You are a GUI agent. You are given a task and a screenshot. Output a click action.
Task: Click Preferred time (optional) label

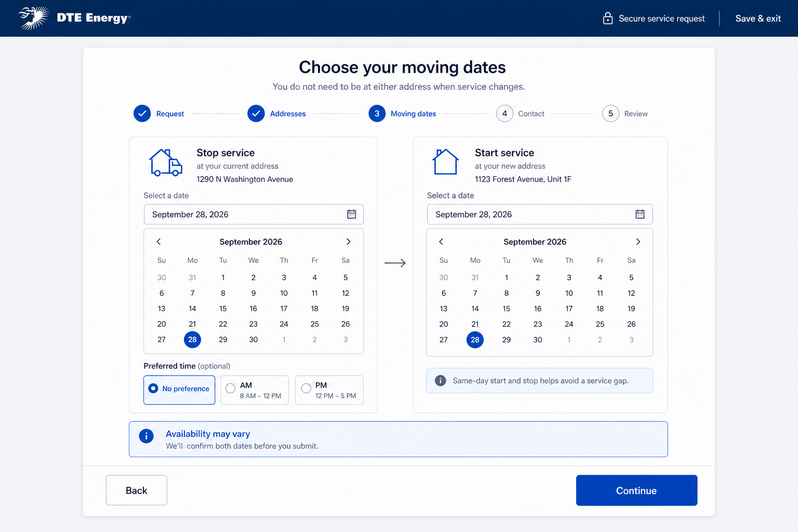pyautogui.click(x=187, y=366)
